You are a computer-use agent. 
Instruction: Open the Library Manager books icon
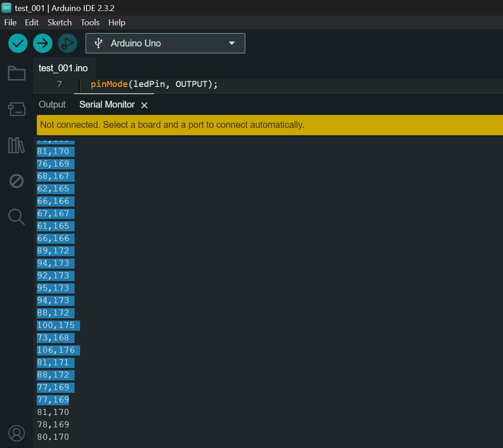(x=17, y=145)
